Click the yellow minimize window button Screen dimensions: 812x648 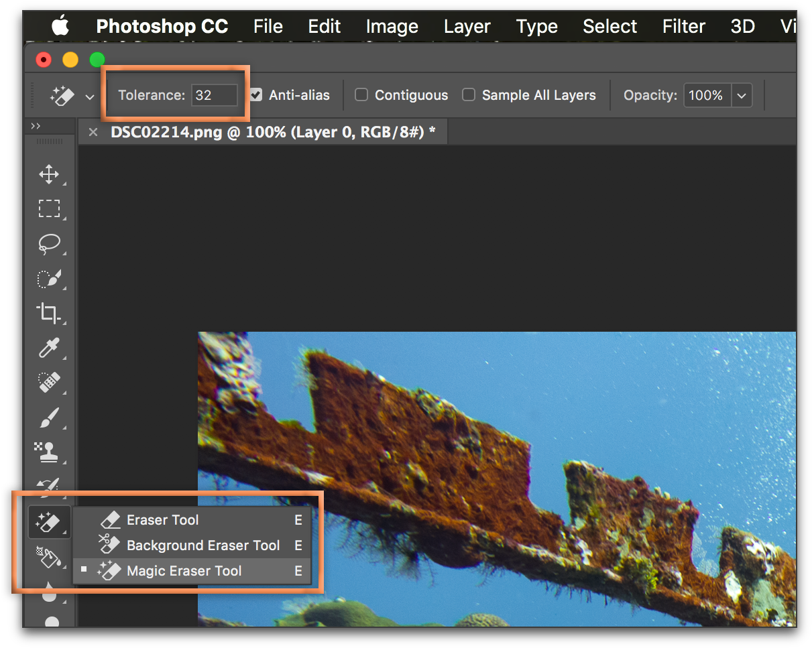(70, 60)
